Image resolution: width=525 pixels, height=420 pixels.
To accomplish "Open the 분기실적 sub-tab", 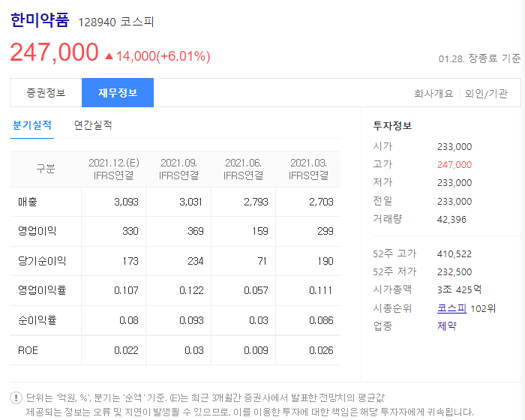I will tap(31, 125).
